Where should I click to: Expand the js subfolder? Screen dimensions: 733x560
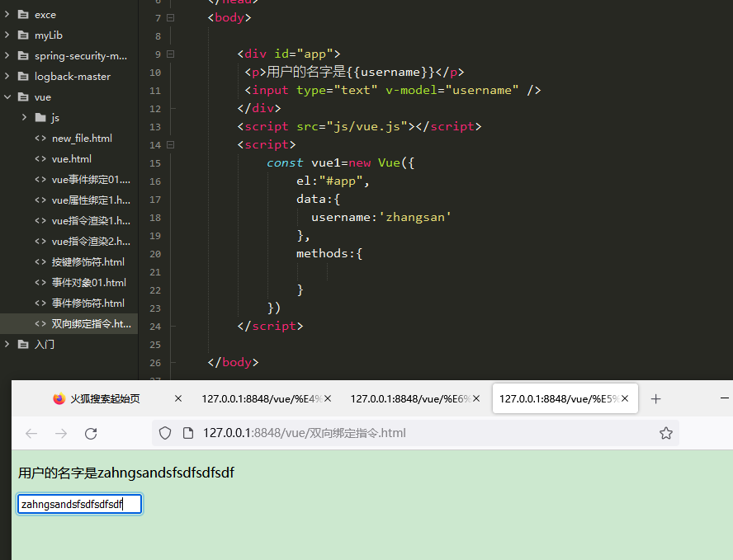point(24,117)
